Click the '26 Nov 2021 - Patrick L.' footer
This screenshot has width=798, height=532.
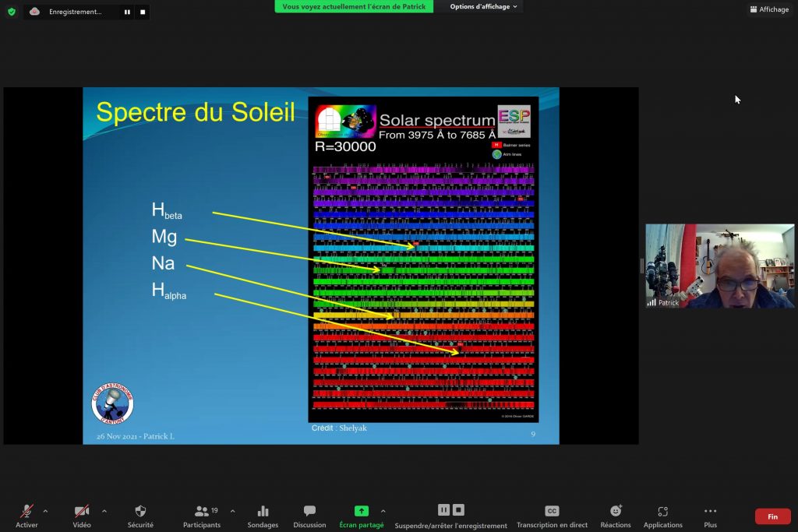click(136, 436)
